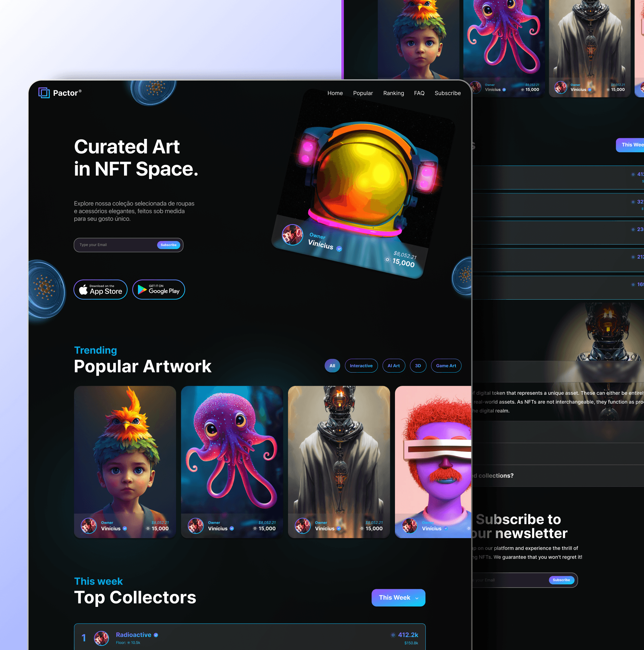
Task: Click the Apple icon on App Store badge
Action: (x=83, y=290)
